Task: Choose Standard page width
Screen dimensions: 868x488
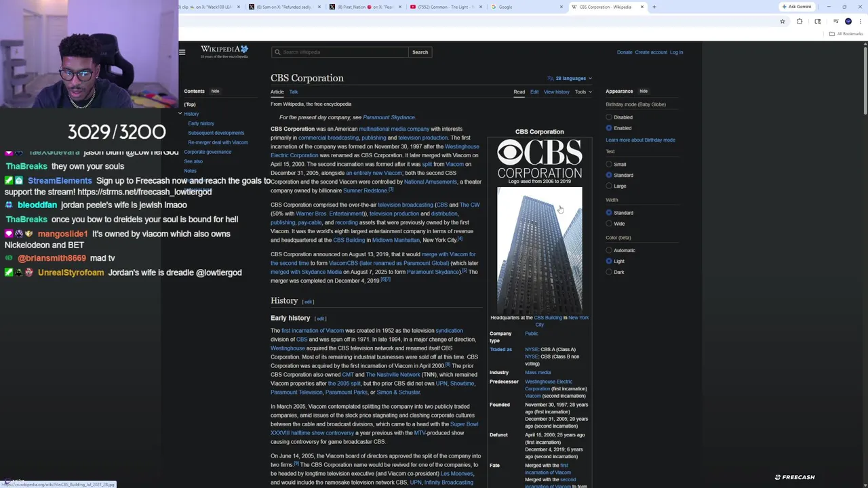Action: pyautogui.click(x=609, y=213)
